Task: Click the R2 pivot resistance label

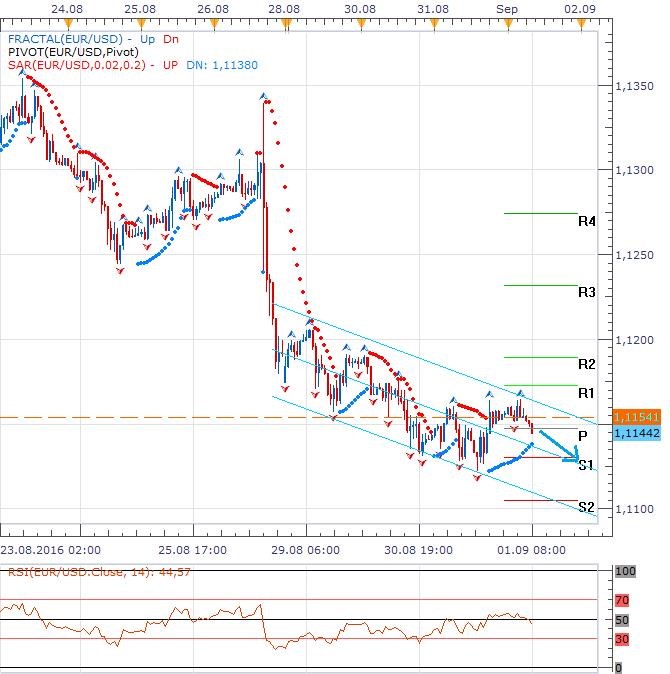Action: tap(587, 364)
